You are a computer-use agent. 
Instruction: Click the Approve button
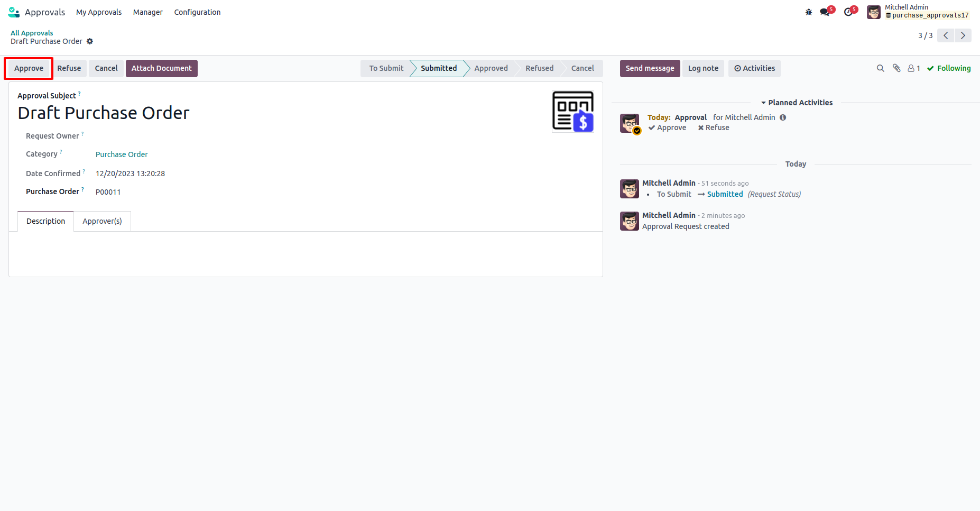[29, 68]
